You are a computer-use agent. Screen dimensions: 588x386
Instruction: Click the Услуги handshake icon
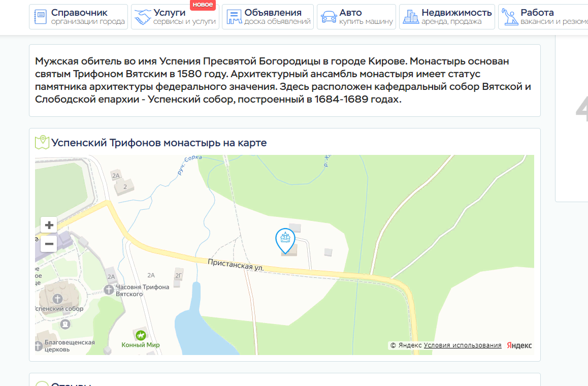pos(142,17)
